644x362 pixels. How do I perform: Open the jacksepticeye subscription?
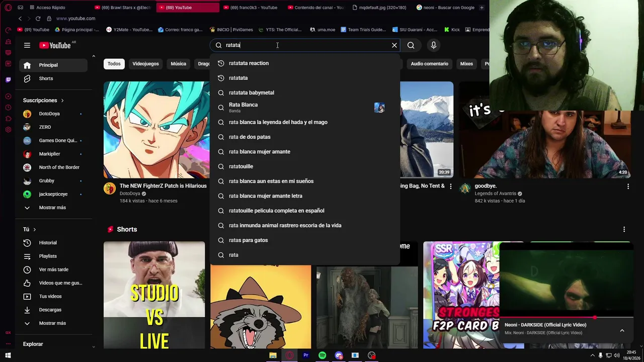coord(53,194)
